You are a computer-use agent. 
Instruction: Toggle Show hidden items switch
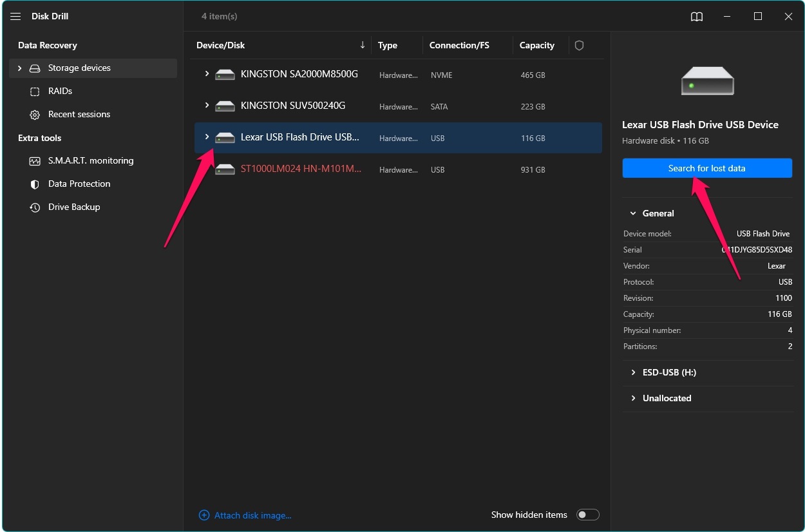[588, 515]
